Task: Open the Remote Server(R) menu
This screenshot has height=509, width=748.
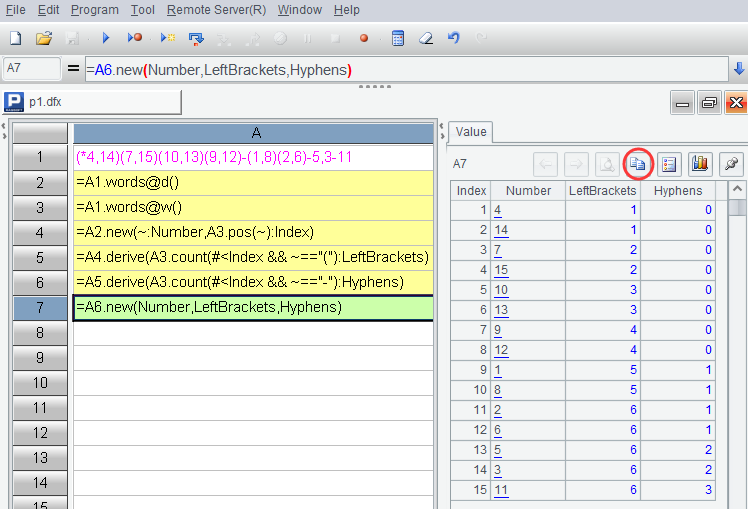Action: coord(216,10)
